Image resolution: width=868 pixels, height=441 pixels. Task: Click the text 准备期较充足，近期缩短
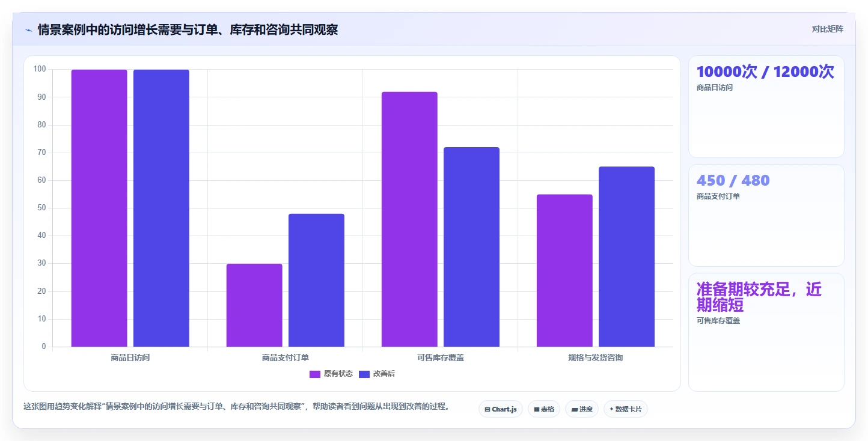pyautogui.click(x=759, y=297)
